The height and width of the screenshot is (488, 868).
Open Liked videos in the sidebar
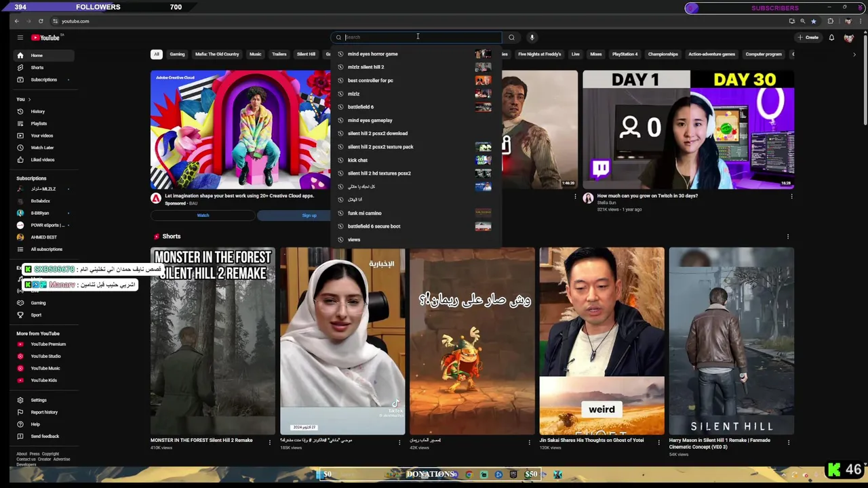click(x=42, y=160)
